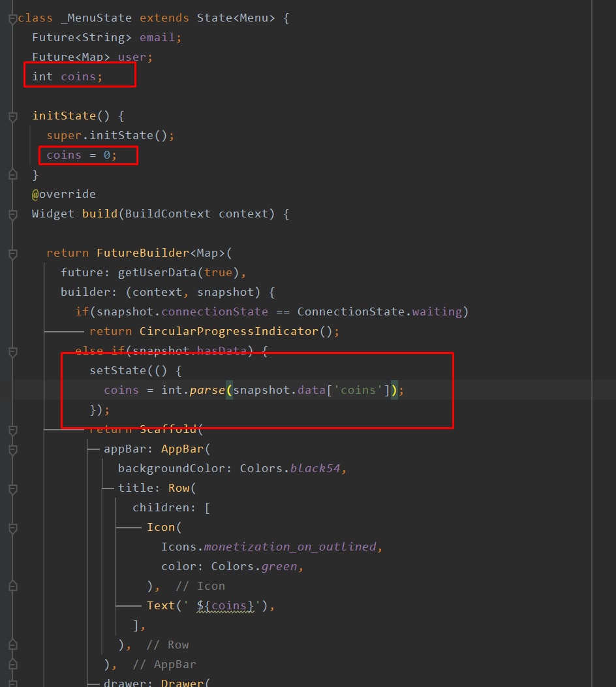Click the getUserData(true) call
The image size is (616, 687).
(x=179, y=272)
